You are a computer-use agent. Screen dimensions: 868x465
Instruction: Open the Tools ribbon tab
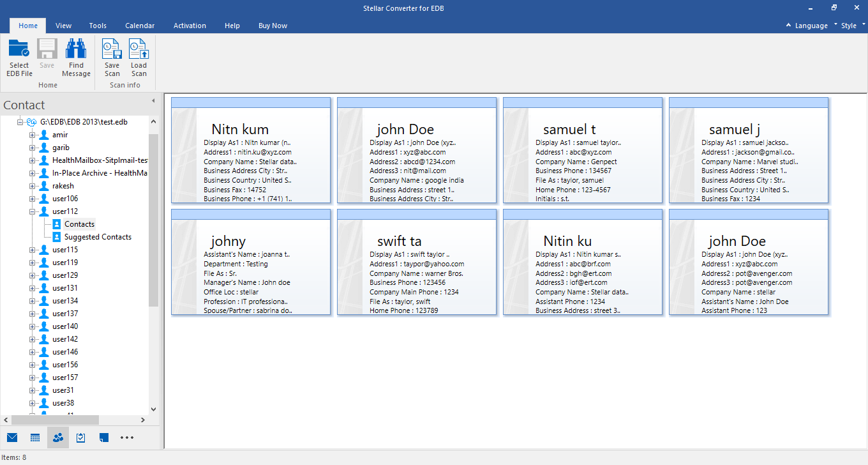click(x=98, y=26)
